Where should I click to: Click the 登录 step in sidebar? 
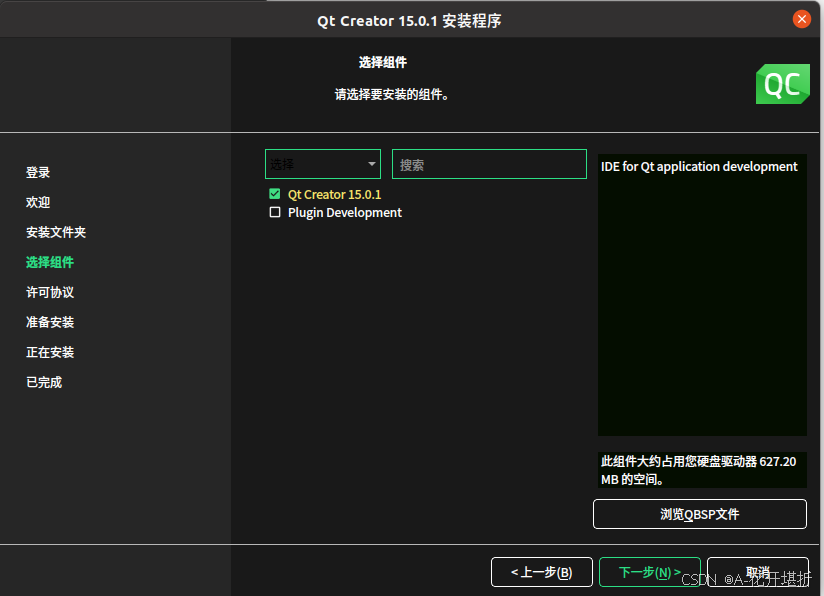38,172
